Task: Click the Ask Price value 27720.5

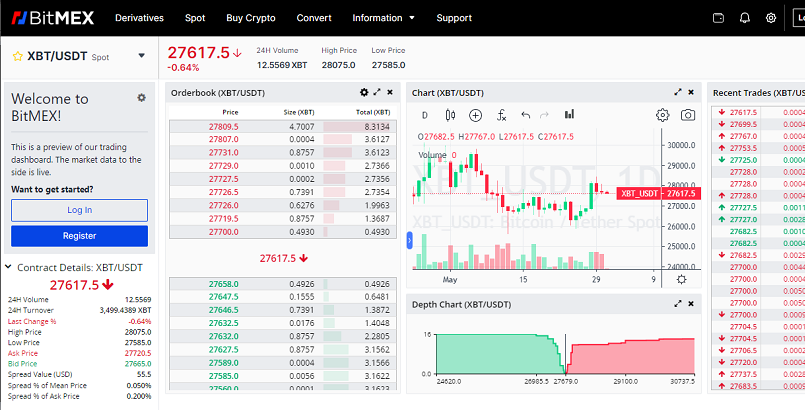Action: point(138,353)
